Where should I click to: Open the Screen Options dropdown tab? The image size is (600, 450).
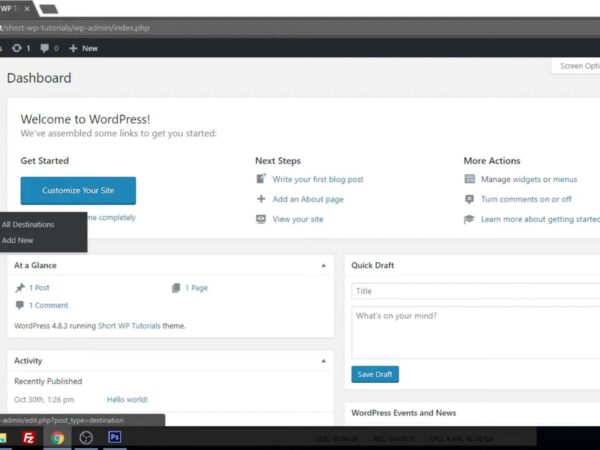577,66
